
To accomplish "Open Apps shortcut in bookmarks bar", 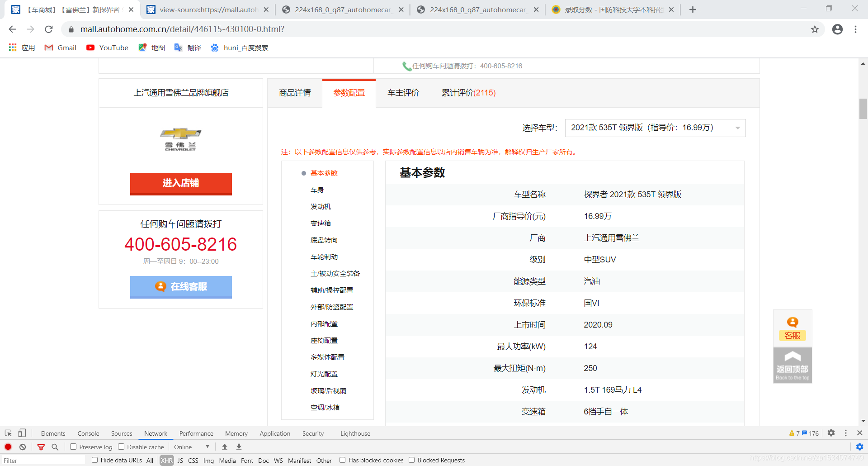I will click(22, 48).
